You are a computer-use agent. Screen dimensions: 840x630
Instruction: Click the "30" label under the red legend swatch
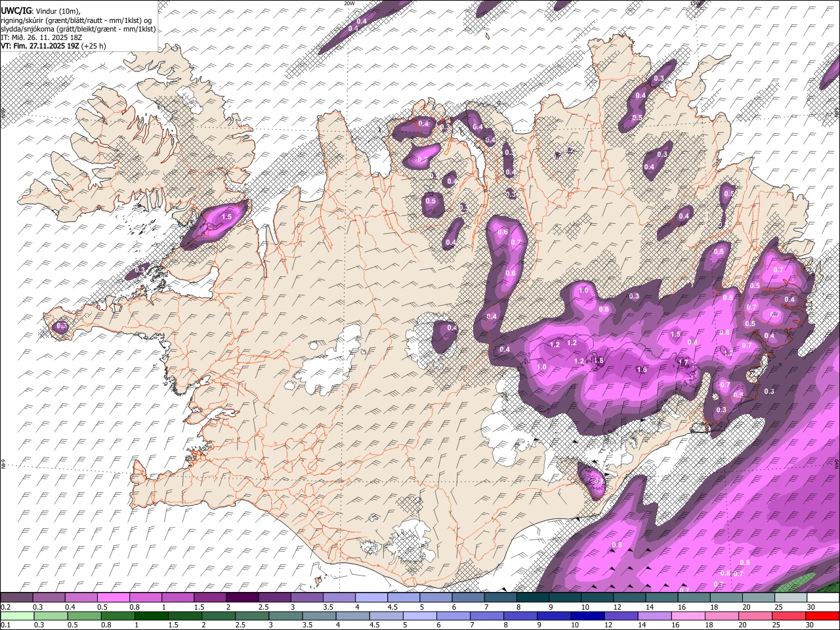click(x=811, y=625)
